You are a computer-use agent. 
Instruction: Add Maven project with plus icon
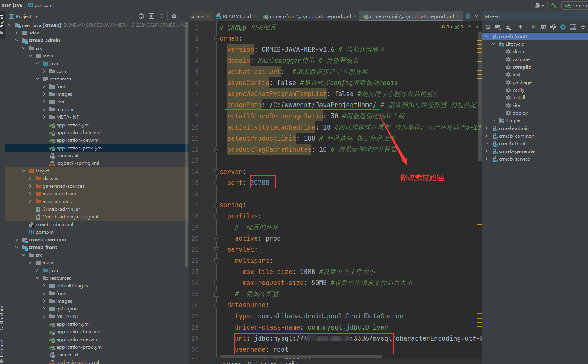coord(520,27)
